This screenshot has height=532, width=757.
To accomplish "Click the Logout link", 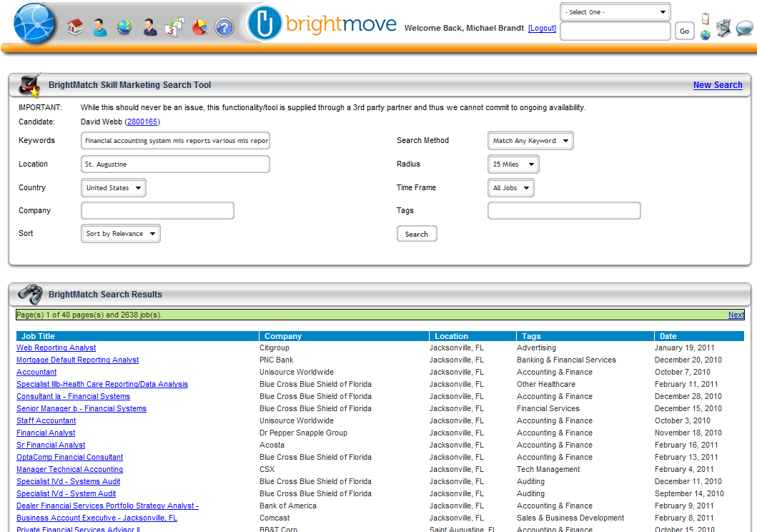I will [x=542, y=28].
